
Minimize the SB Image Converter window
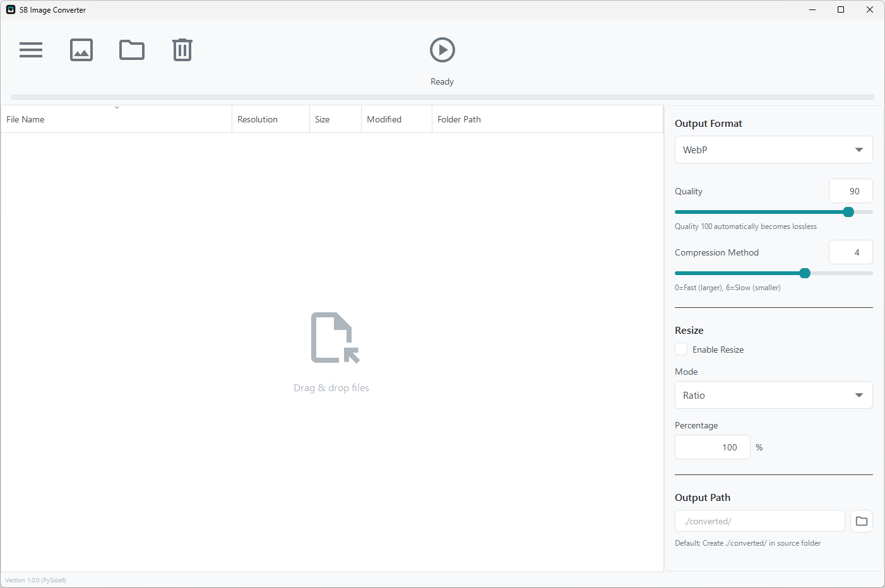click(x=812, y=9)
